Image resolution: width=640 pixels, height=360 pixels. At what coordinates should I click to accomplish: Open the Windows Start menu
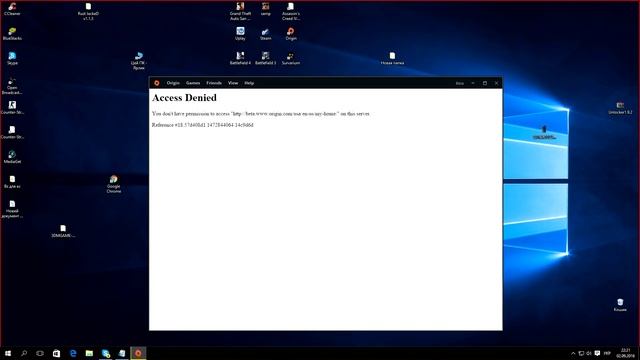8,353
